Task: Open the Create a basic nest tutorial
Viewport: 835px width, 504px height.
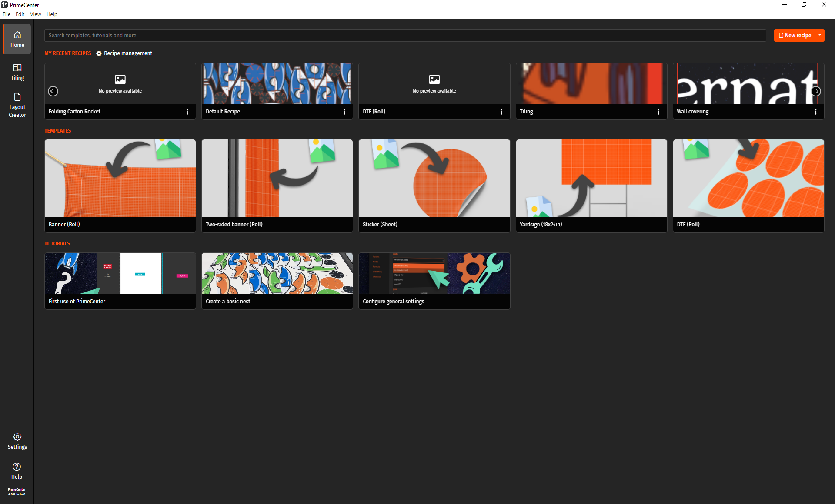Action: 277,281
